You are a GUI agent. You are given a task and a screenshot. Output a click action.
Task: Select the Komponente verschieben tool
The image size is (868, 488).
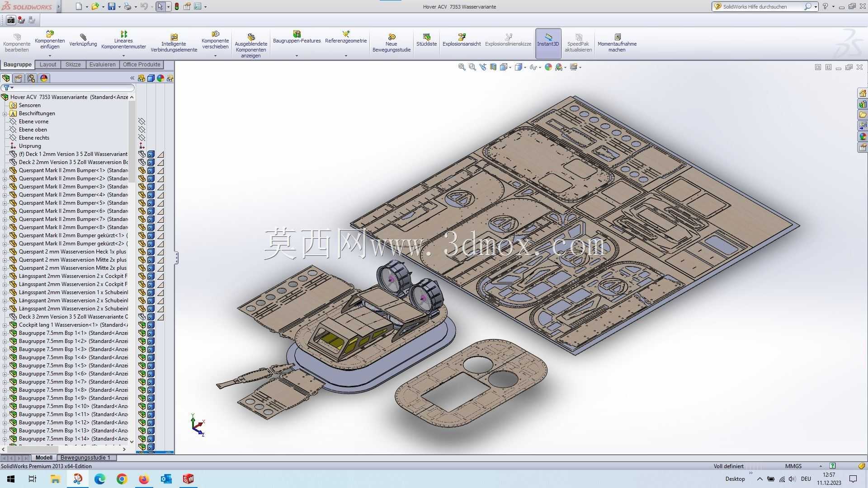[x=215, y=40]
